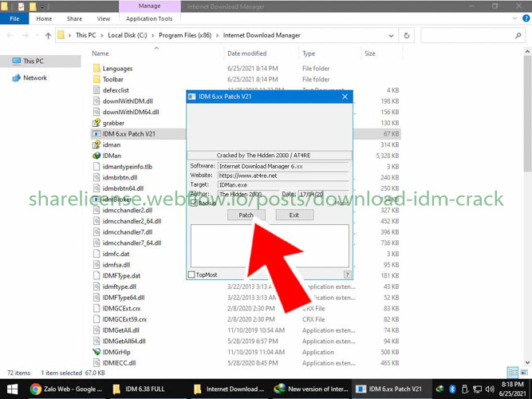Select the idman help file icon
The image size is (532, 399).
coord(97,144)
